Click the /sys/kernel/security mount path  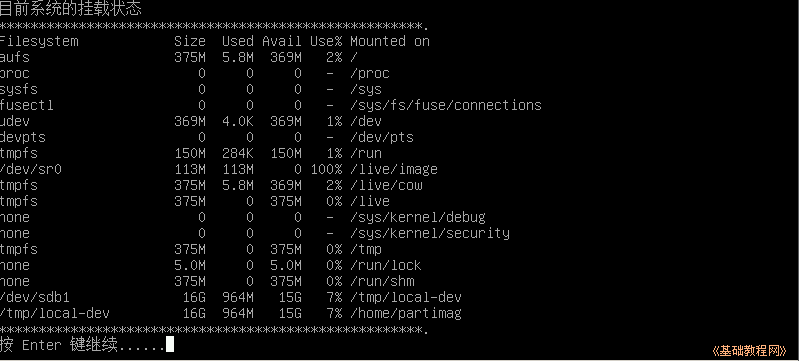pyautogui.click(x=430, y=234)
